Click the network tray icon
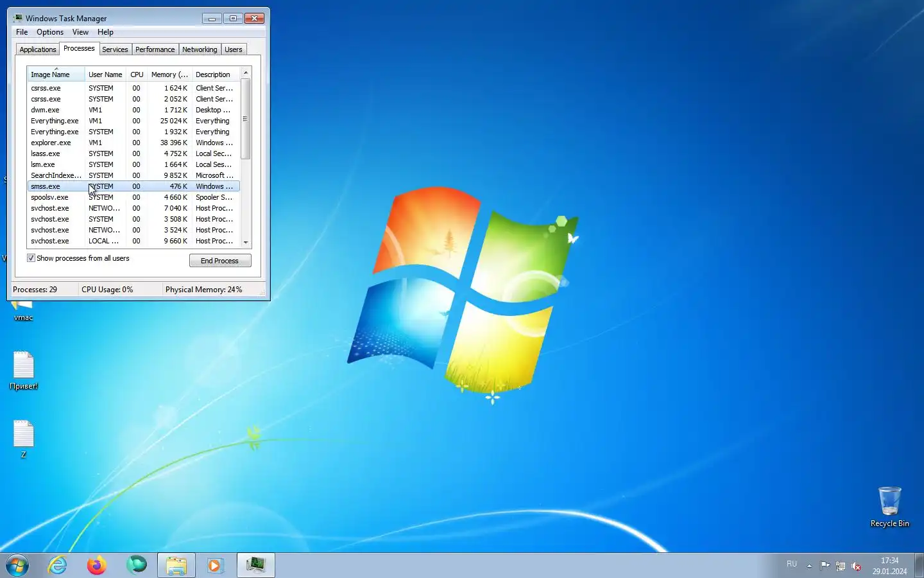924x578 pixels. tap(841, 566)
